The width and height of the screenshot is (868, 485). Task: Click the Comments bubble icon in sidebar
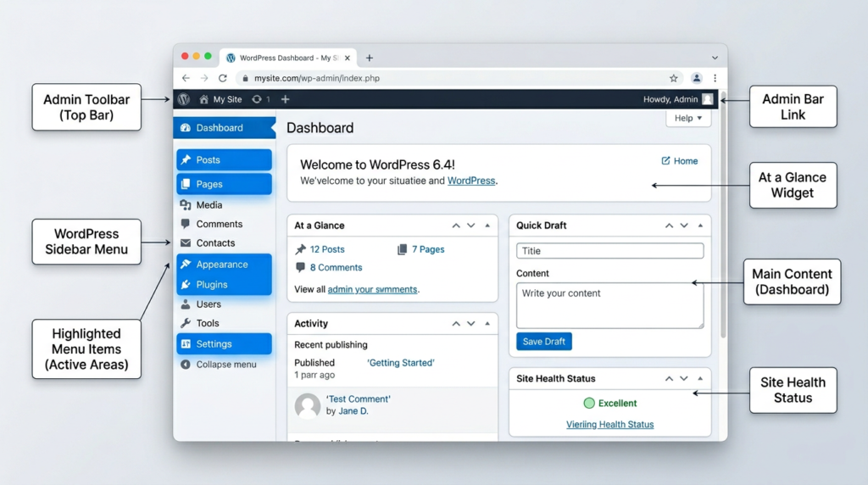(x=186, y=224)
